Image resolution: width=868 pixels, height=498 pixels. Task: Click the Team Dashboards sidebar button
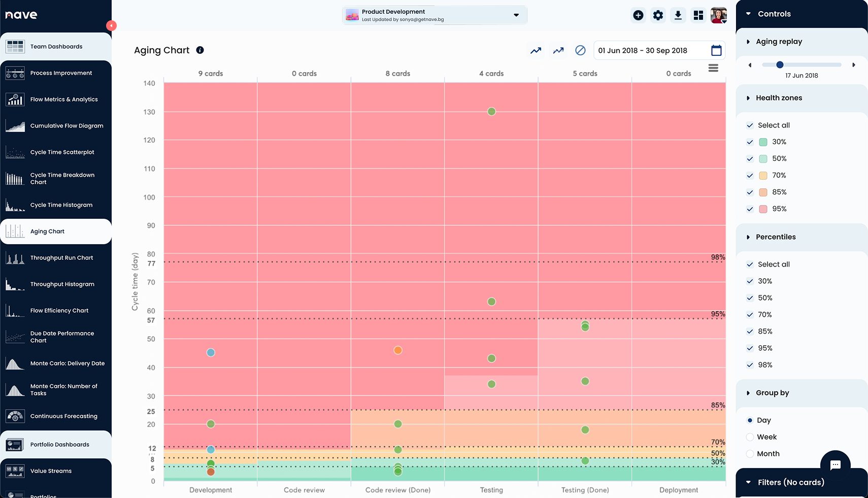[x=56, y=47]
